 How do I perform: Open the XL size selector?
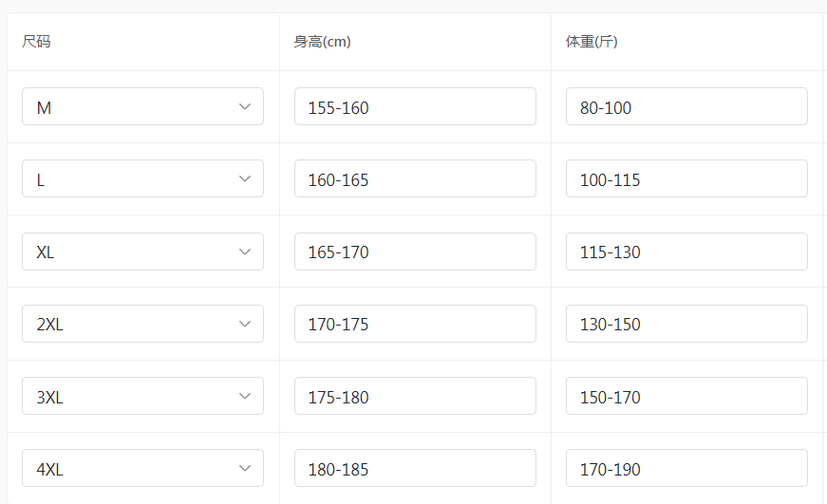coord(142,252)
